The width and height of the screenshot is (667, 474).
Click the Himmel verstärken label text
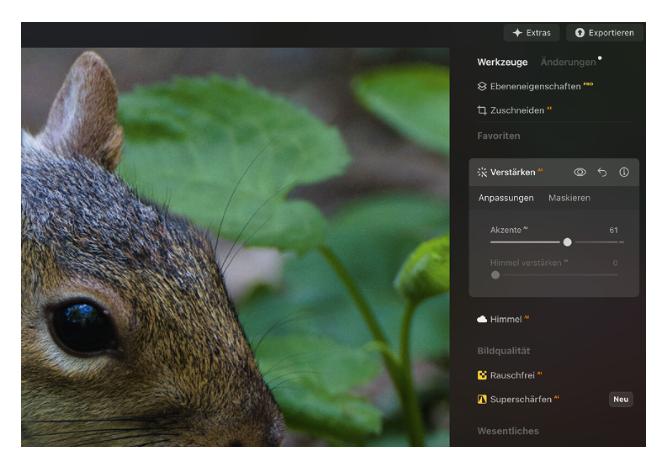[525, 263]
